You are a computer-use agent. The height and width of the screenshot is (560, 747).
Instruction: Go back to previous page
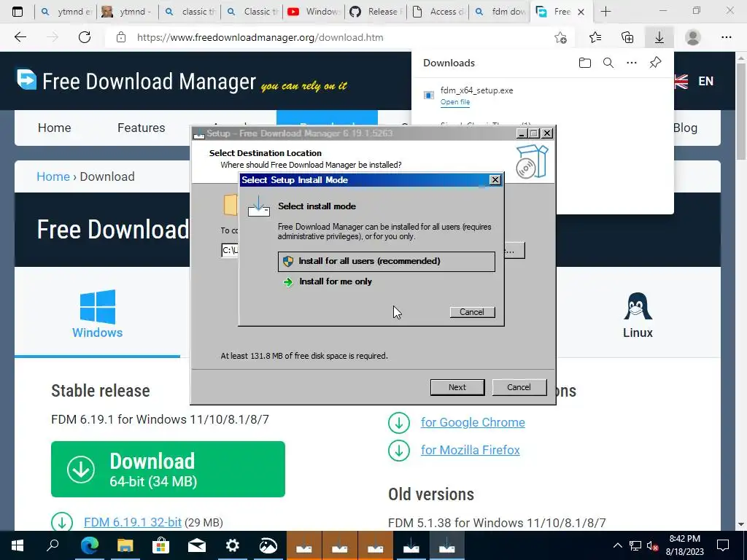tap(20, 37)
